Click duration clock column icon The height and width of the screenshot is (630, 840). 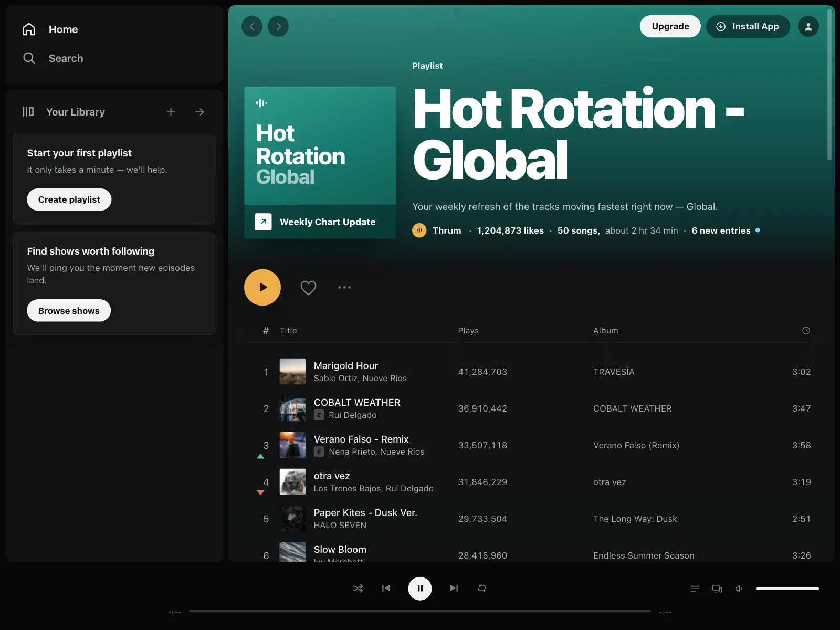point(806,330)
